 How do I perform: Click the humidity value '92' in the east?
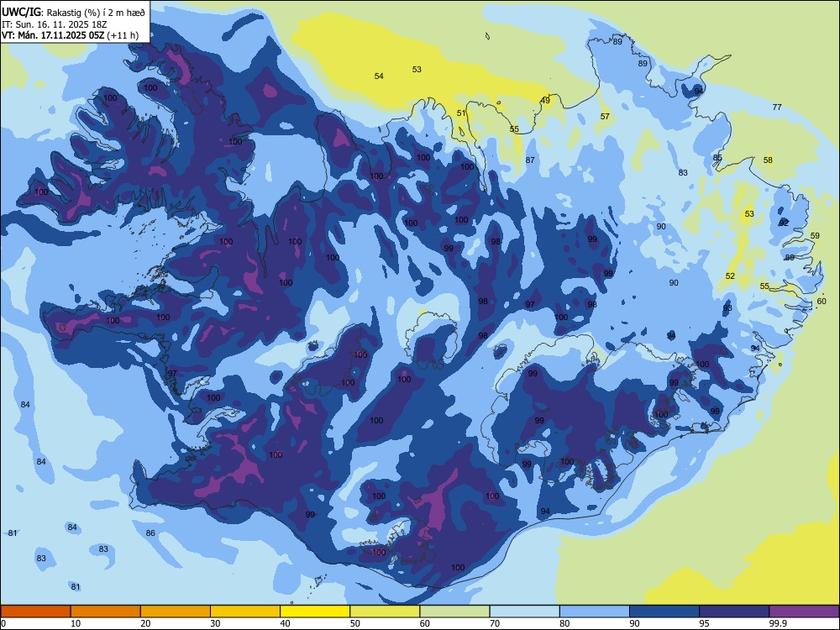784,223
